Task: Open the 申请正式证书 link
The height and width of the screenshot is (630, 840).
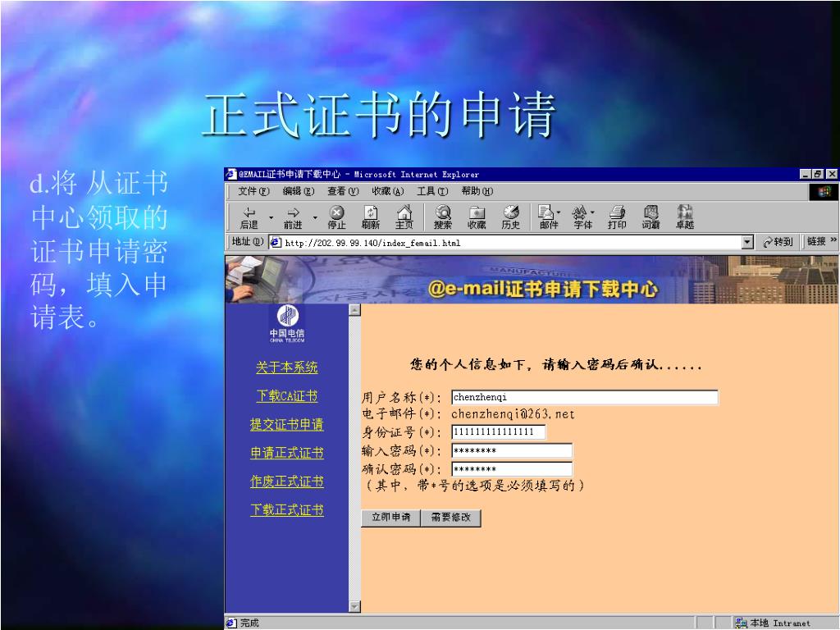Action: [287, 453]
